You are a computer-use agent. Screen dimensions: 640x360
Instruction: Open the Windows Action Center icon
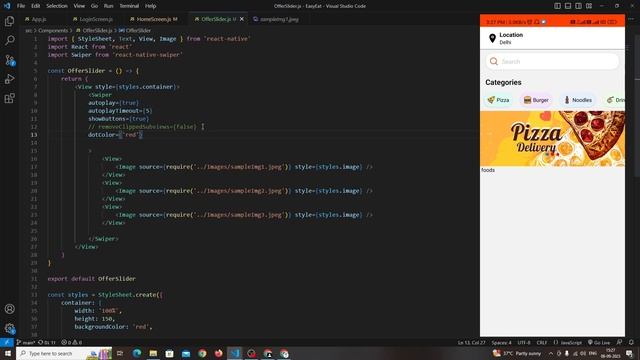(629, 353)
